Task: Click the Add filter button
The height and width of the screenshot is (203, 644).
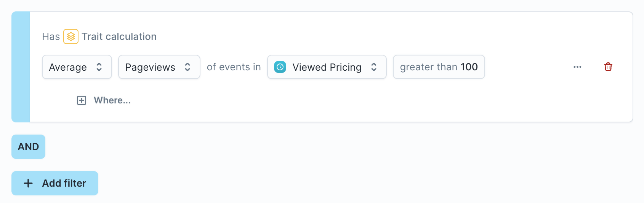Action: [55, 183]
